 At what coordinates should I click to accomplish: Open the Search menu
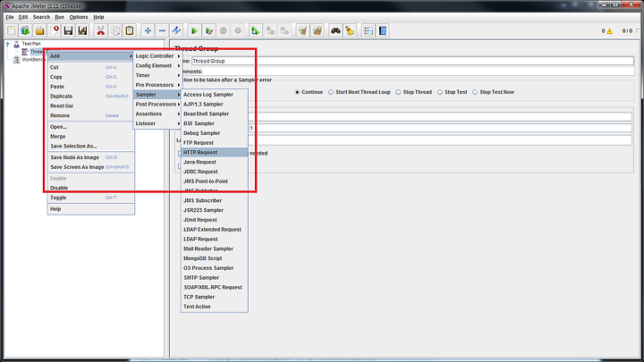(x=41, y=17)
